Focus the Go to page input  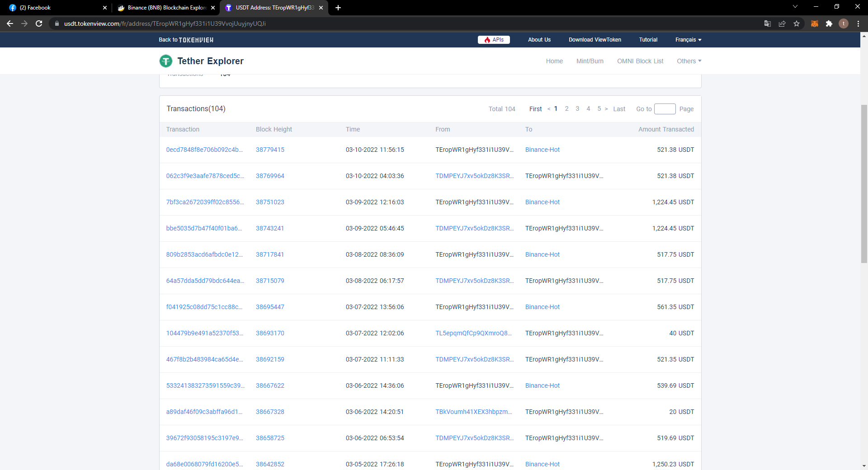[665, 109]
